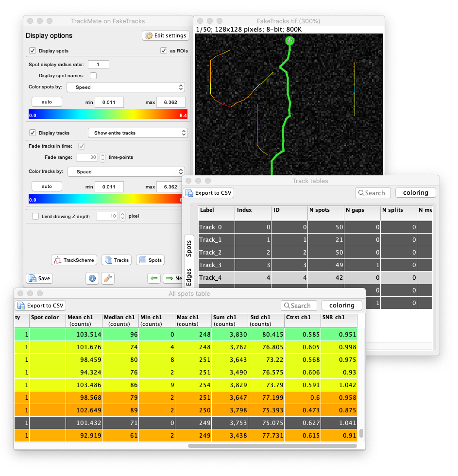Toggle the 'as ROIs' checkbox
The width and height of the screenshot is (458, 476).
(164, 51)
